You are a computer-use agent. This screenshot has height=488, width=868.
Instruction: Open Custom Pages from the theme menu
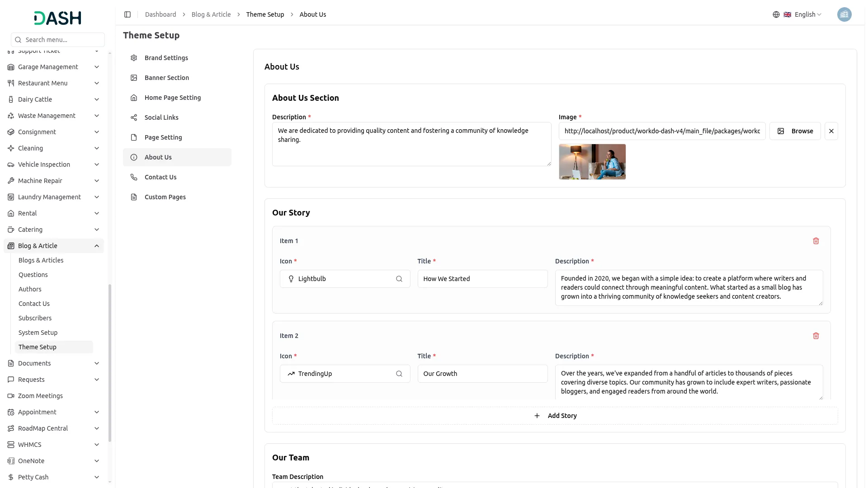click(165, 197)
